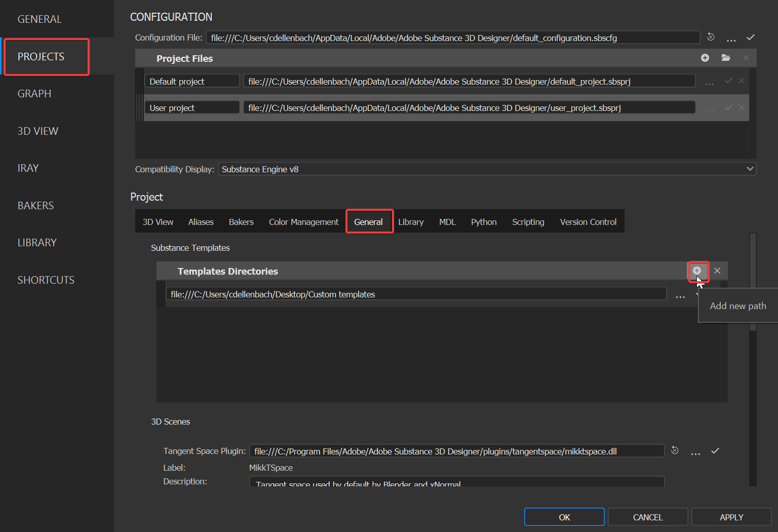
Task: Browse for a configuration file via ellipsis
Action: click(731, 38)
